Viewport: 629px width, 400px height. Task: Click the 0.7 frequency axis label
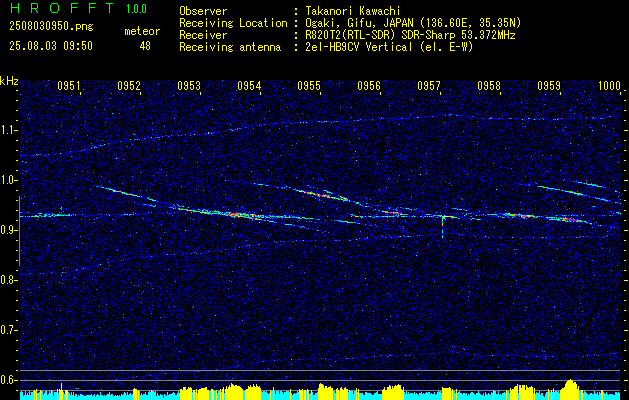point(9,330)
